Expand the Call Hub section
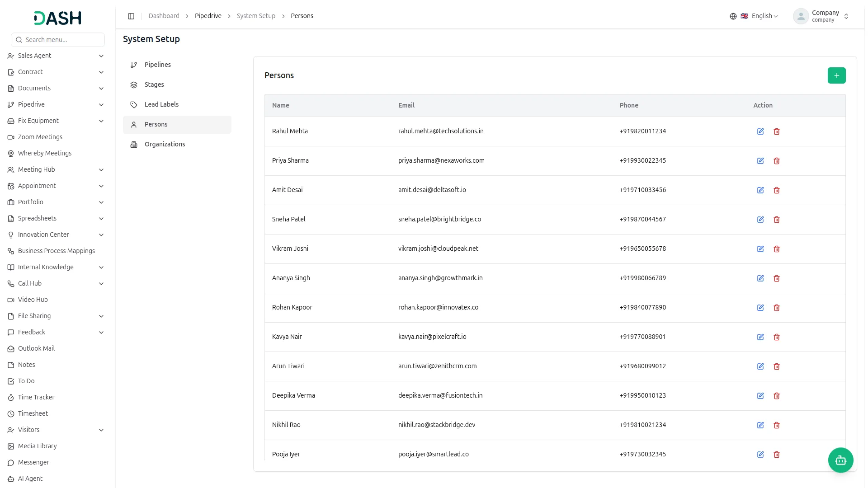This screenshot has height=488, width=868. pyautogui.click(x=56, y=283)
